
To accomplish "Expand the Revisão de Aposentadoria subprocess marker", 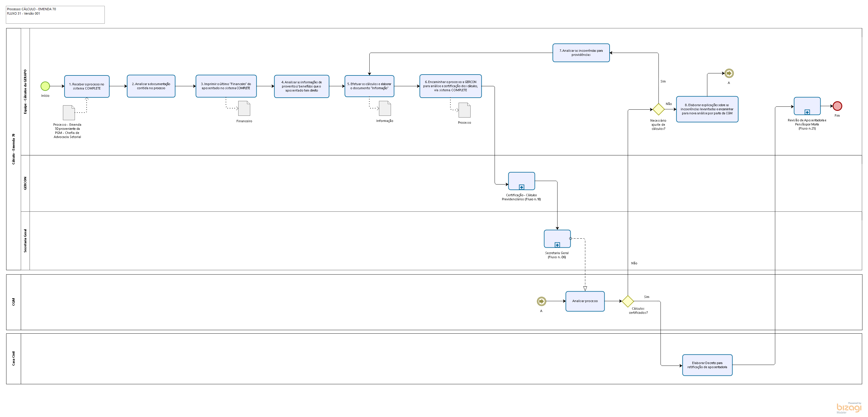I will click(x=807, y=112).
